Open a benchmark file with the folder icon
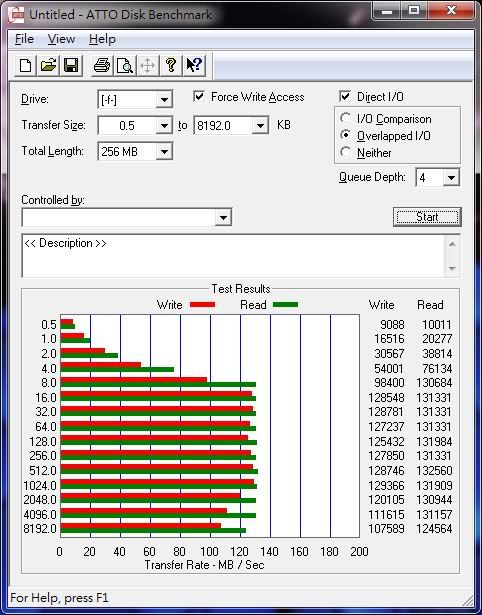Image resolution: width=482 pixels, height=615 pixels. click(48, 66)
